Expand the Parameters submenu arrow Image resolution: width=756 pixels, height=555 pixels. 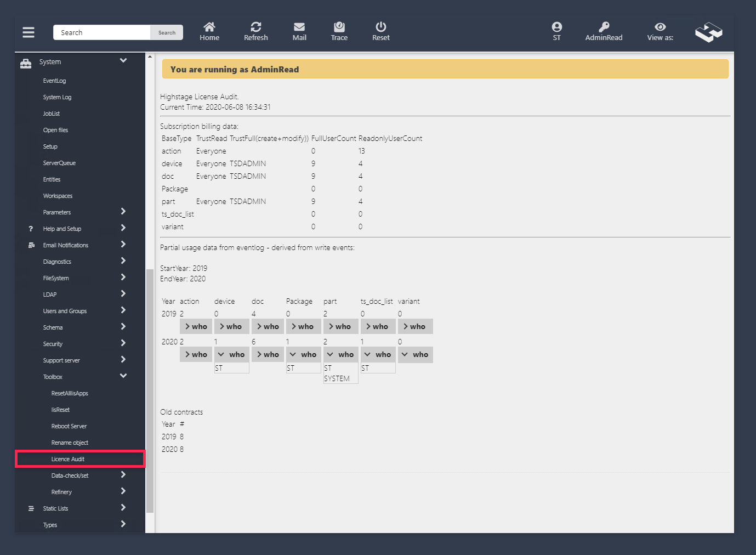[x=123, y=211]
